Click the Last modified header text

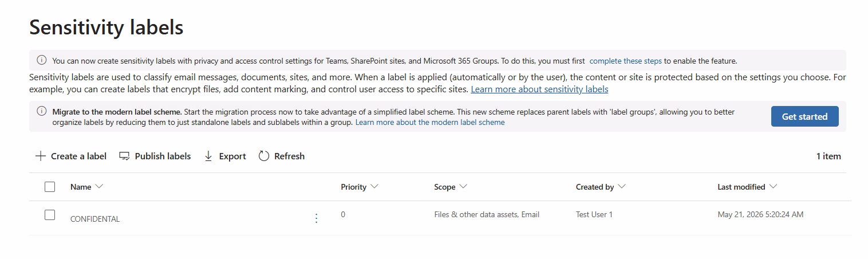(741, 187)
